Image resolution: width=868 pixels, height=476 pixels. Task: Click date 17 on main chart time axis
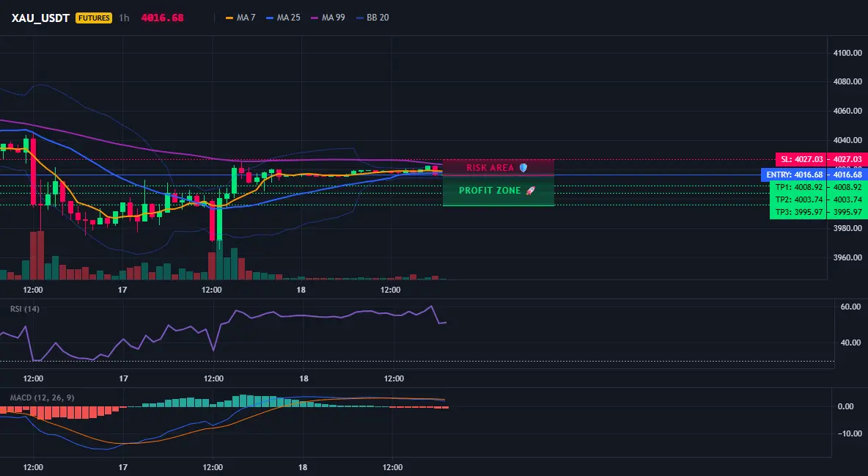(x=122, y=290)
